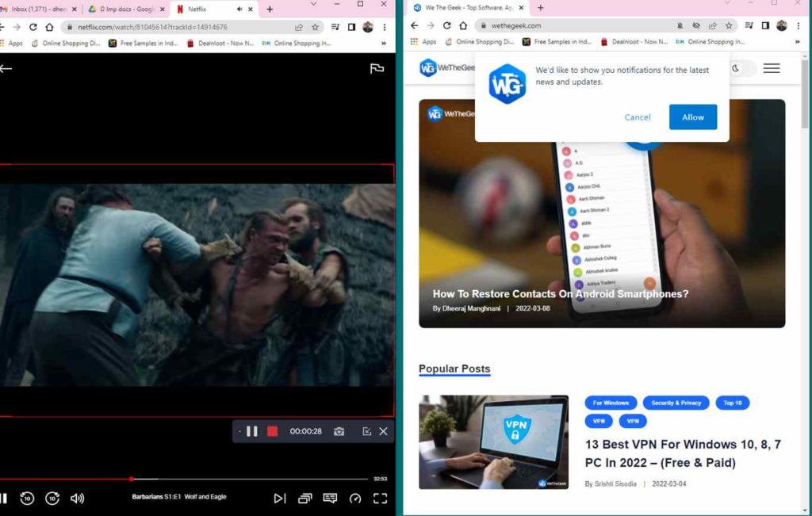Reload the Netflix page
The image size is (812, 516).
coord(33,27)
